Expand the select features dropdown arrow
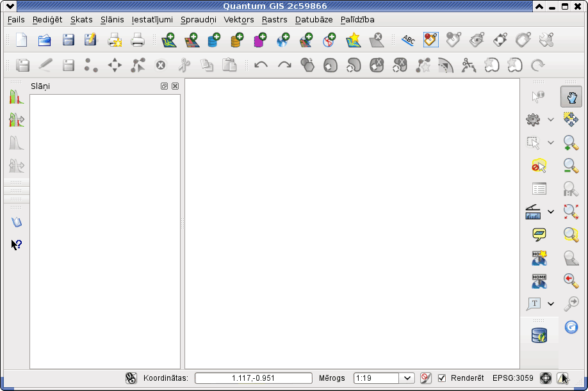 550,143
